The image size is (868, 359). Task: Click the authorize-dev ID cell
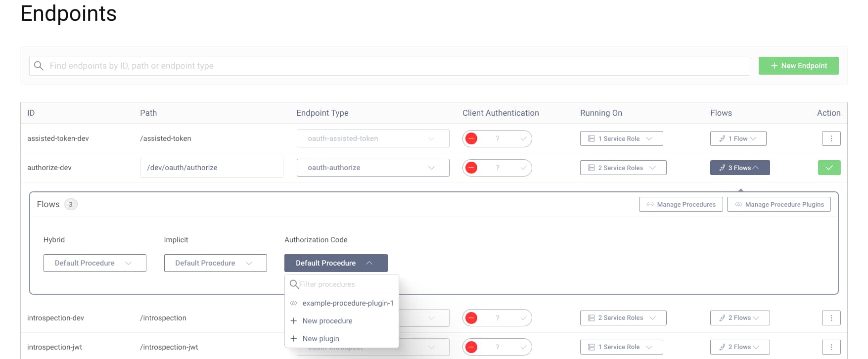point(49,168)
